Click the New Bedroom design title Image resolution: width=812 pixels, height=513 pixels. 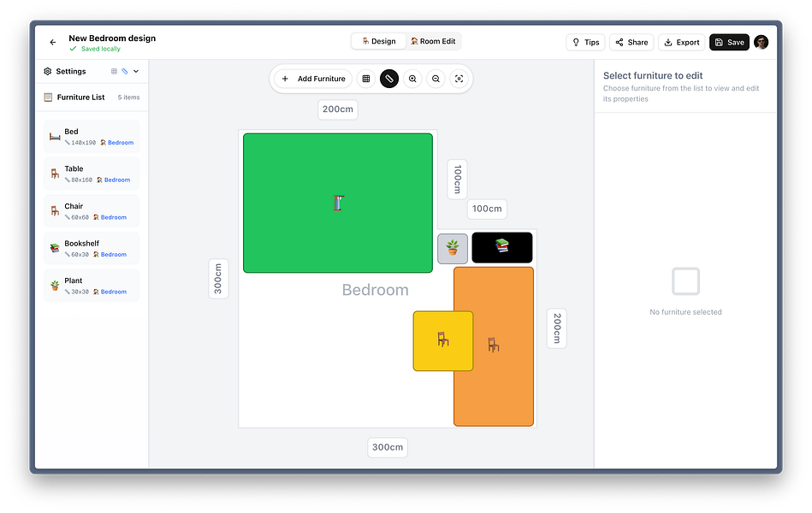112,38
